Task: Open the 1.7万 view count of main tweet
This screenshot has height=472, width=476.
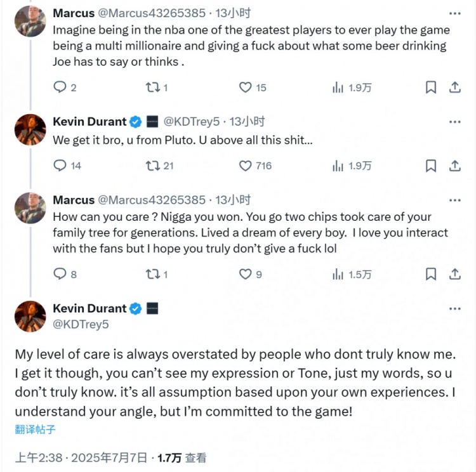Action: click(169, 457)
